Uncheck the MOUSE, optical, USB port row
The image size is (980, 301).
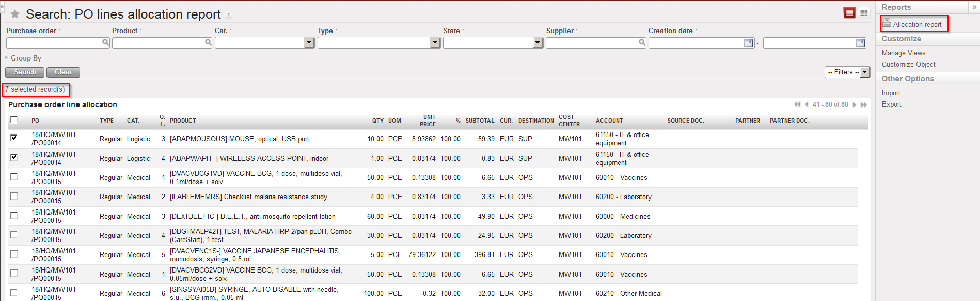click(x=14, y=138)
